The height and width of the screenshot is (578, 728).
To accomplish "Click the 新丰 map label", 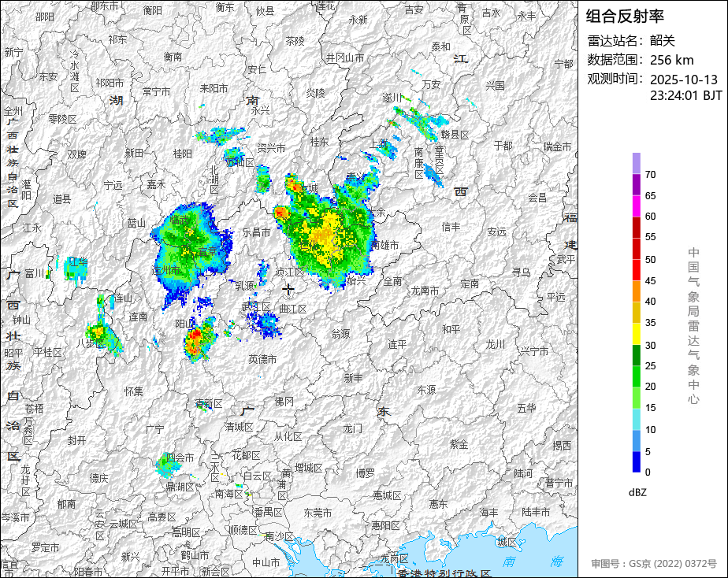I will [353, 378].
